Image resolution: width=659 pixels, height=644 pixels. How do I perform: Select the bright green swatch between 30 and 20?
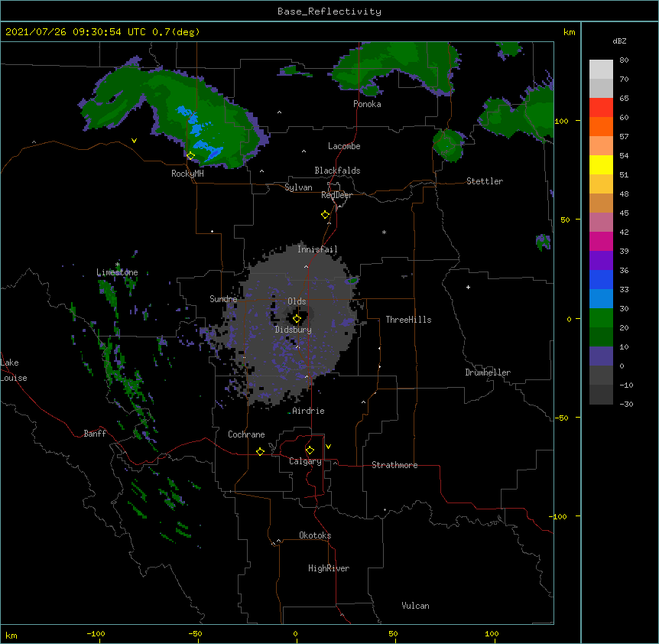point(601,318)
